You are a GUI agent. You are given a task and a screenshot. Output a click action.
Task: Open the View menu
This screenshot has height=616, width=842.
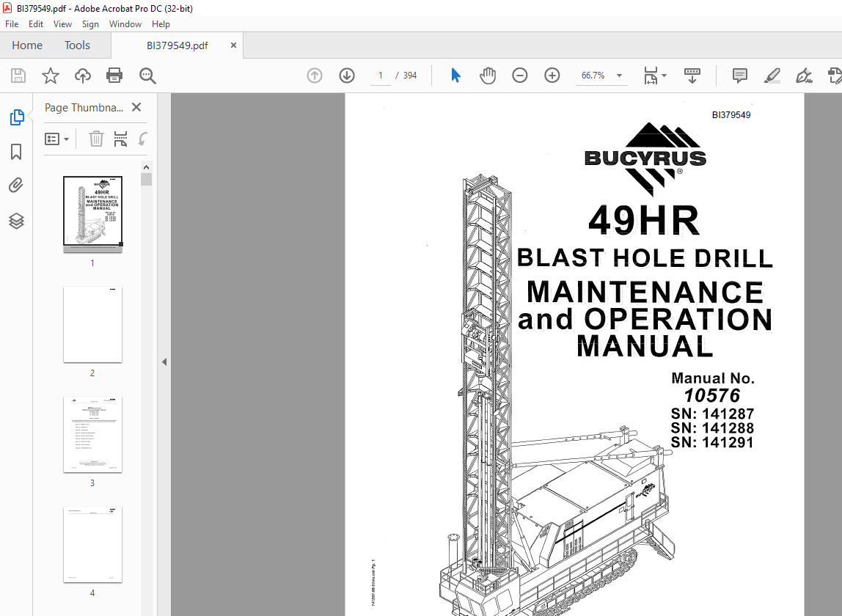click(x=62, y=24)
